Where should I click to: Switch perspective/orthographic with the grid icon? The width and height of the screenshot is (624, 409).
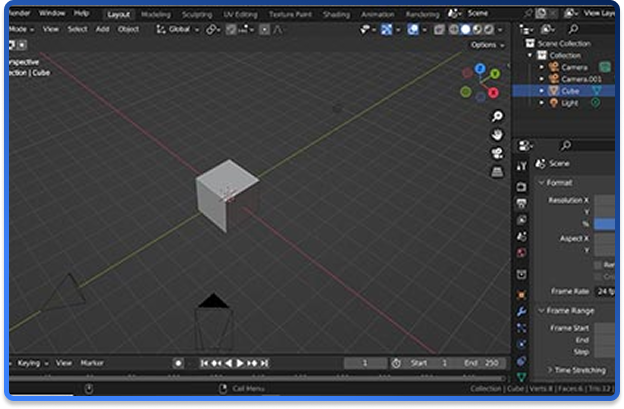(497, 172)
